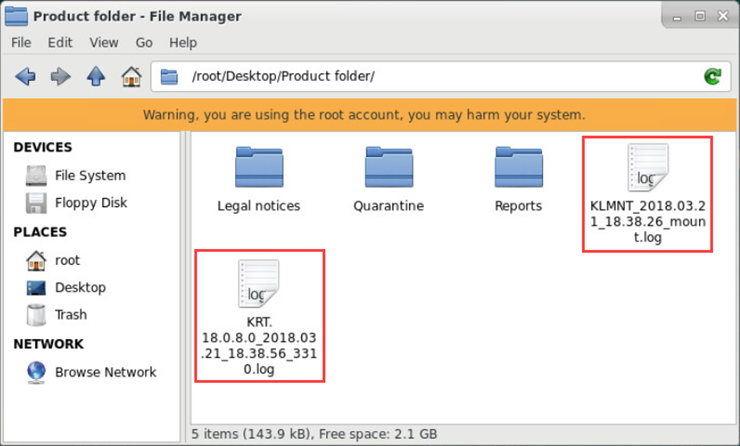Click file name KLMNT_2018.03.21_18.38.26_mount.log
The width and height of the screenshot is (740, 446).
point(648,221)
